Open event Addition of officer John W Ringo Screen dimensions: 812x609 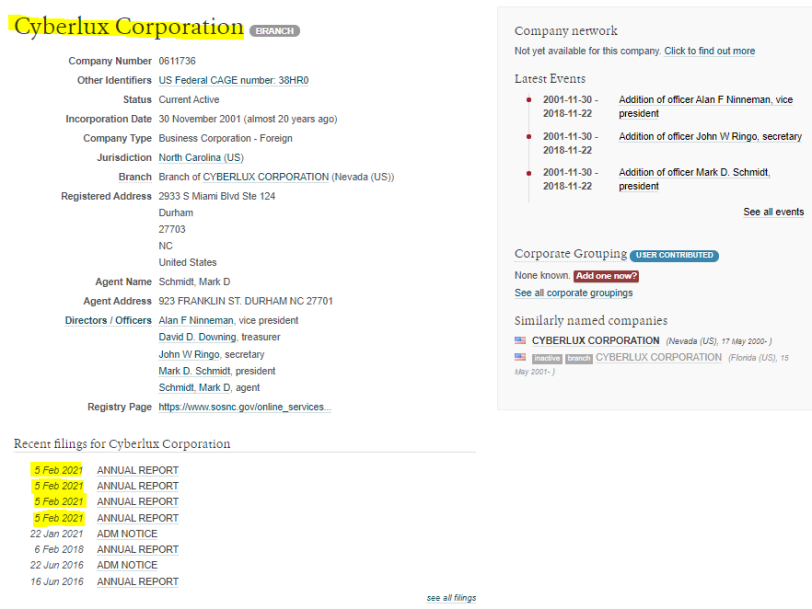coord(710,137)
